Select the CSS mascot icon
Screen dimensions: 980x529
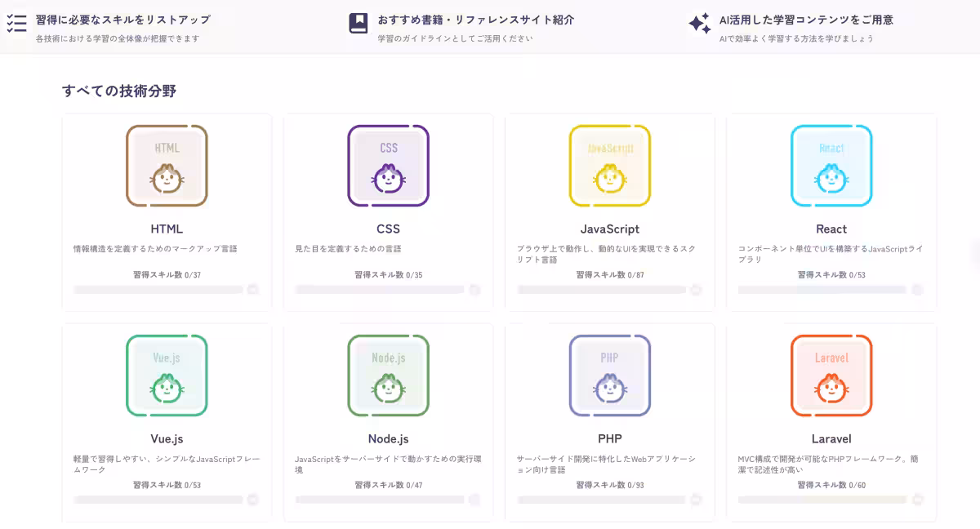point(388,167)
